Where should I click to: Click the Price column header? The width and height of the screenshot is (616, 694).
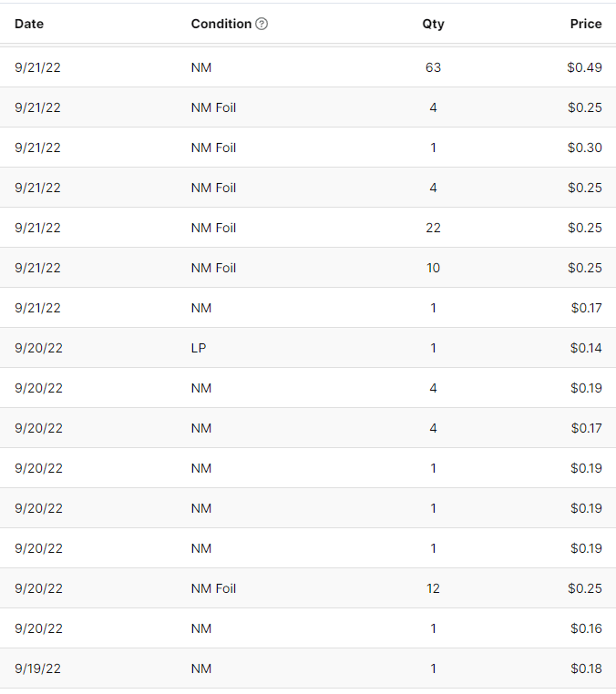point(586,24)
